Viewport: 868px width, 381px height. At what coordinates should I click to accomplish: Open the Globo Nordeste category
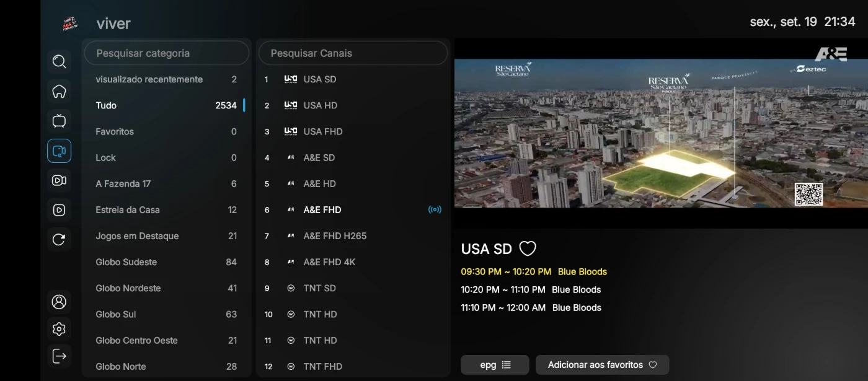click(166, 288)
